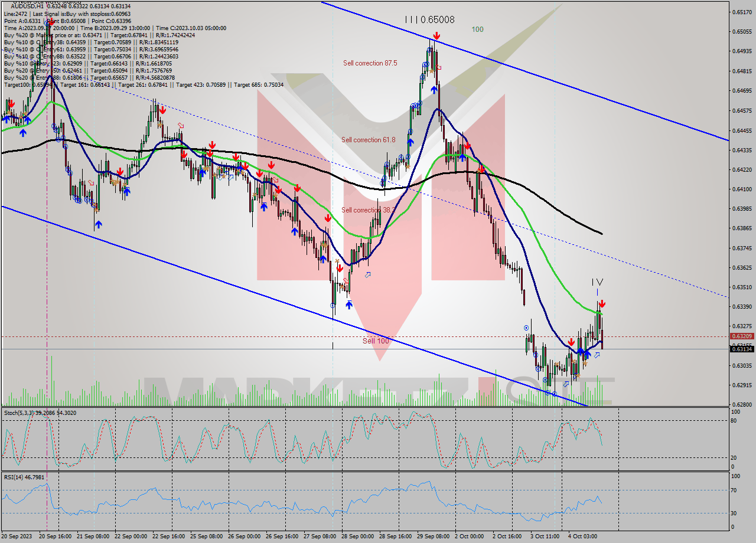Screen dimensions: 756x543
Task: Click the red sell arrow beneath the 'I V' label
Action: pos(602,304)
